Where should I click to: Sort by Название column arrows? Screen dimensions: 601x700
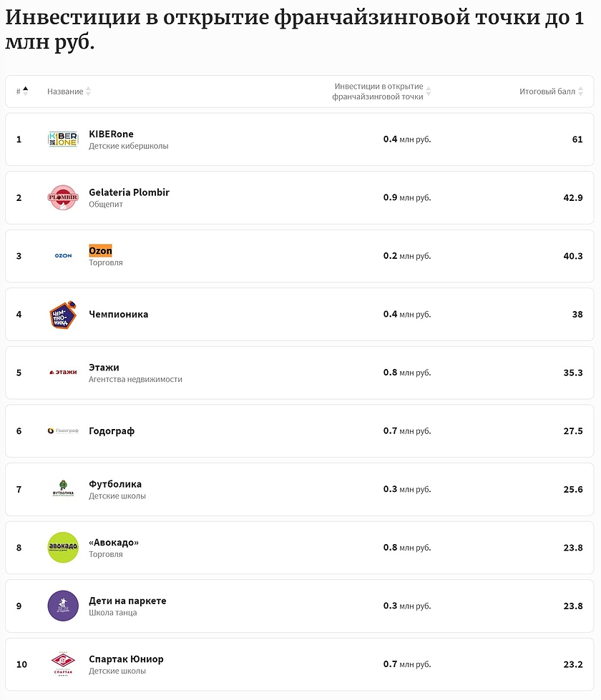coord(88,92)
